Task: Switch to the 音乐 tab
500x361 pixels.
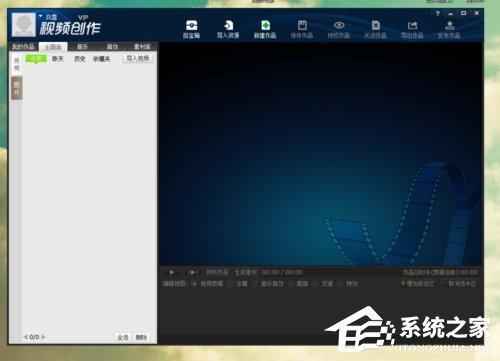Action: tap(82, 47)
